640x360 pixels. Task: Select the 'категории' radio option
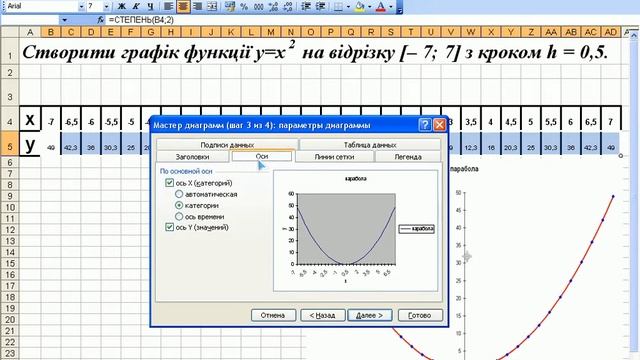point(179,205)
